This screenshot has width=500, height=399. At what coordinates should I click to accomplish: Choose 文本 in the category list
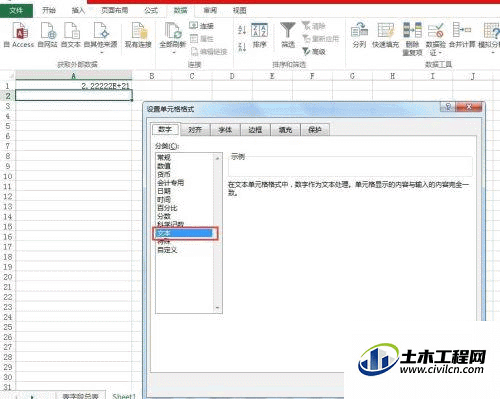point(185,233)
